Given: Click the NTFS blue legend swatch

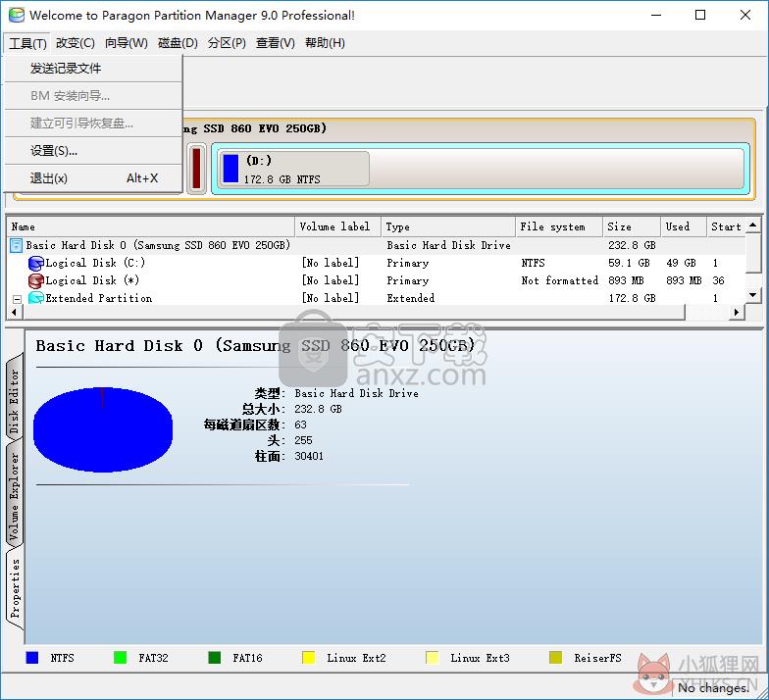Looking at the screenshot, I should tap(31, 658).
